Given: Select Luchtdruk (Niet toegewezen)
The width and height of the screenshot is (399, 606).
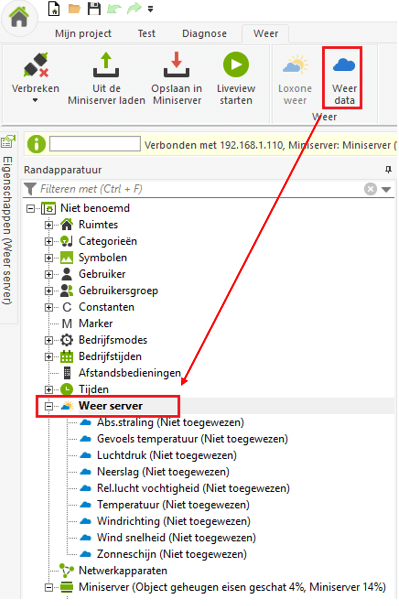Looking at the screenshot, I should point(167,455).
